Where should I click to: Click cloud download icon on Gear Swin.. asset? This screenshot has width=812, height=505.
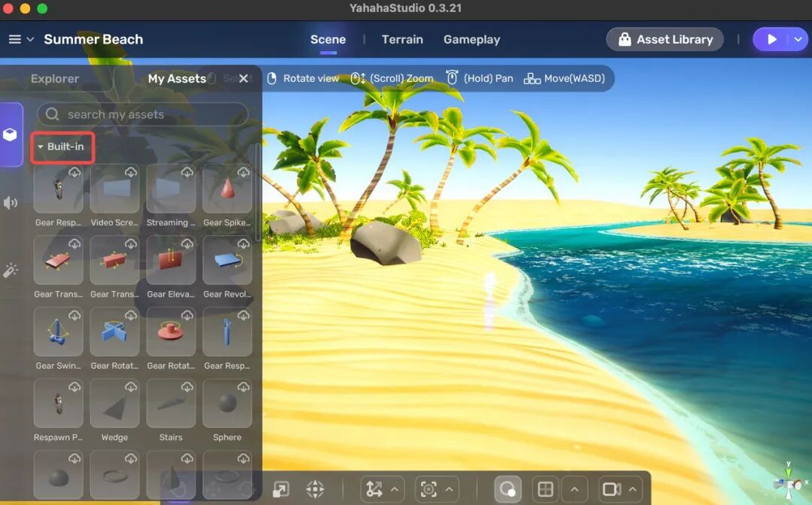(x=74, y=315)
